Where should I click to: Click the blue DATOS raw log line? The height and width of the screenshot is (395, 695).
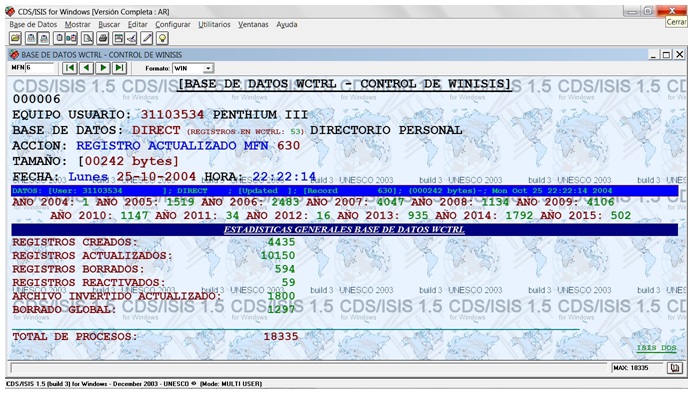click(x=344, y=191)
